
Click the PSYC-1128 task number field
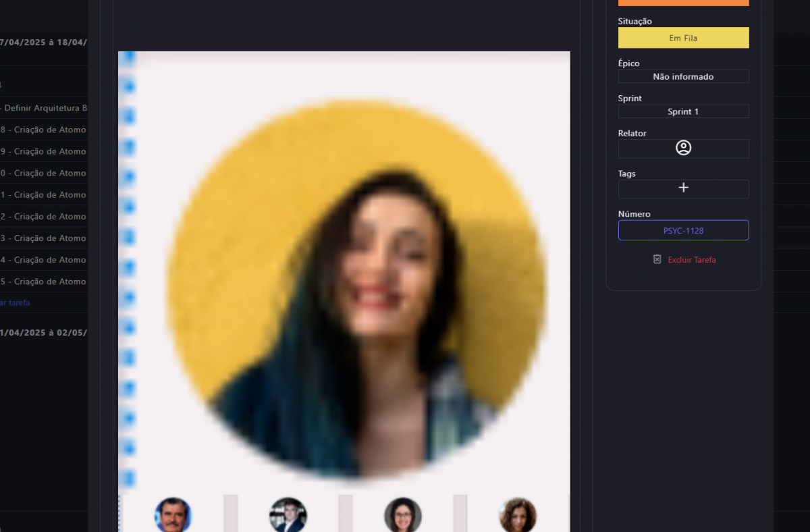(x=683, y=231)
